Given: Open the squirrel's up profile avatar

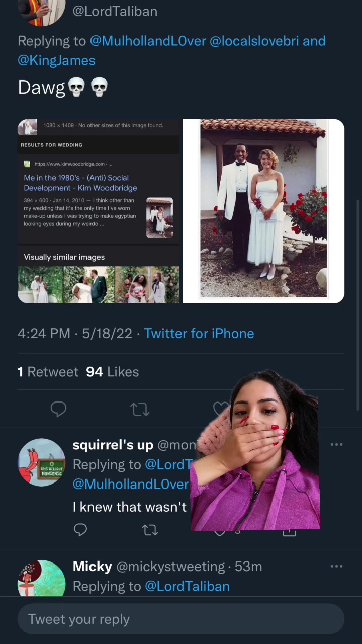Looking at the screenshot, I should click(x=42, y=462).
